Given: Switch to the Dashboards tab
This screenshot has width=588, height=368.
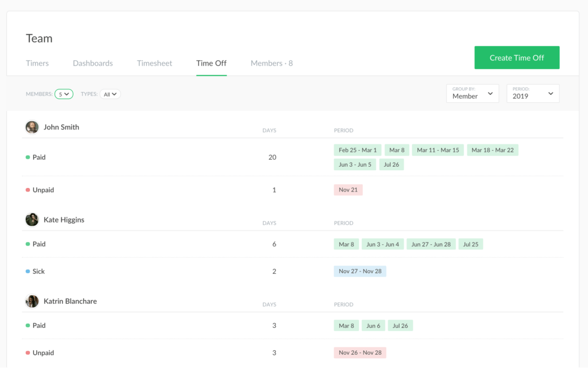Looking at the screenshot, I should click(92, 63).
